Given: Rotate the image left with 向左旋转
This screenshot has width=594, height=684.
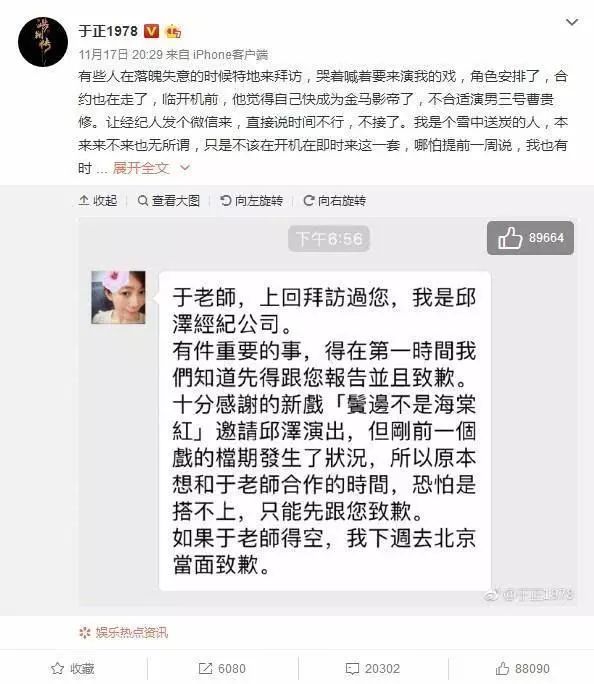Looking at the screenshot, I should [251, 201].
